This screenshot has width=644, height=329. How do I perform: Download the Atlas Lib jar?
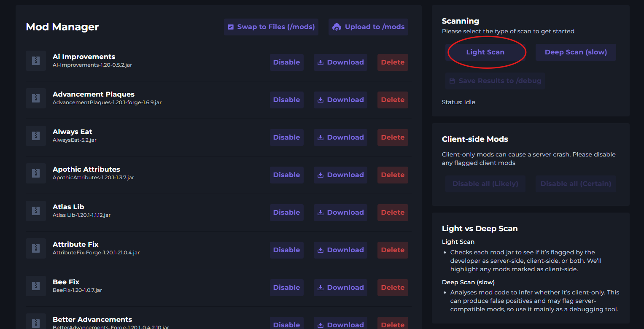point(340,213)
